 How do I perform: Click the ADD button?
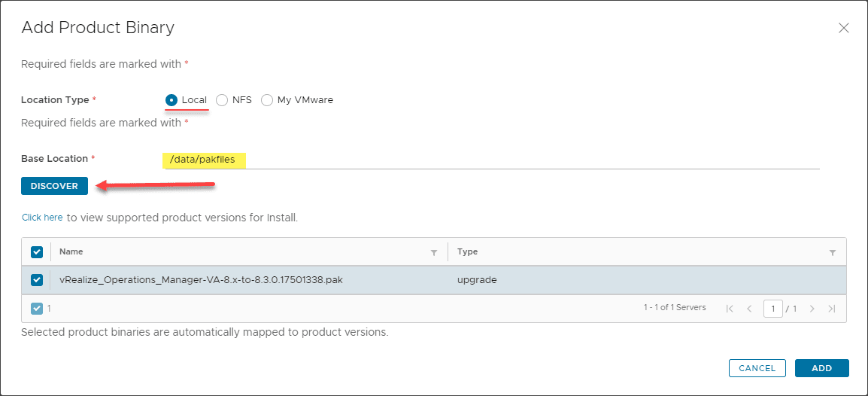coord(821,368)
